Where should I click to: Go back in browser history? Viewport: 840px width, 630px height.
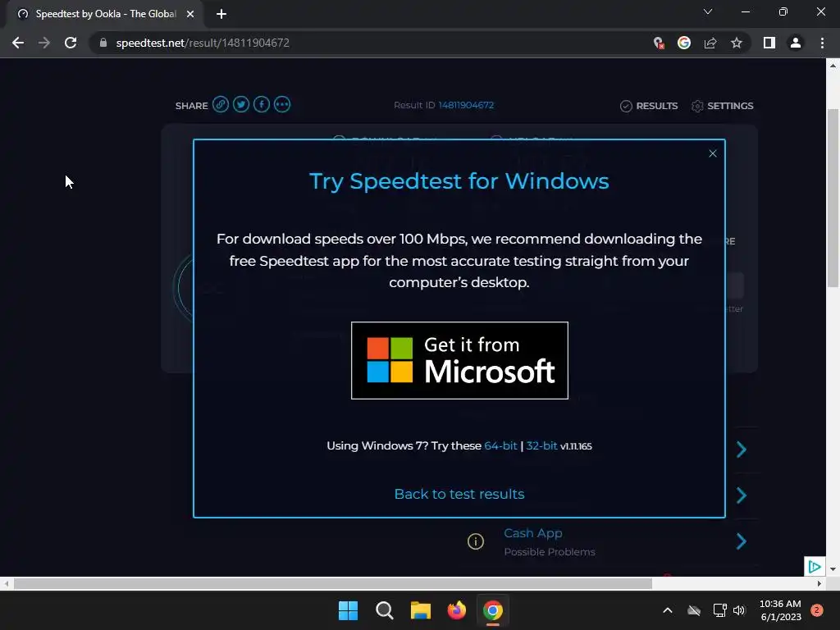pos(18,43)
